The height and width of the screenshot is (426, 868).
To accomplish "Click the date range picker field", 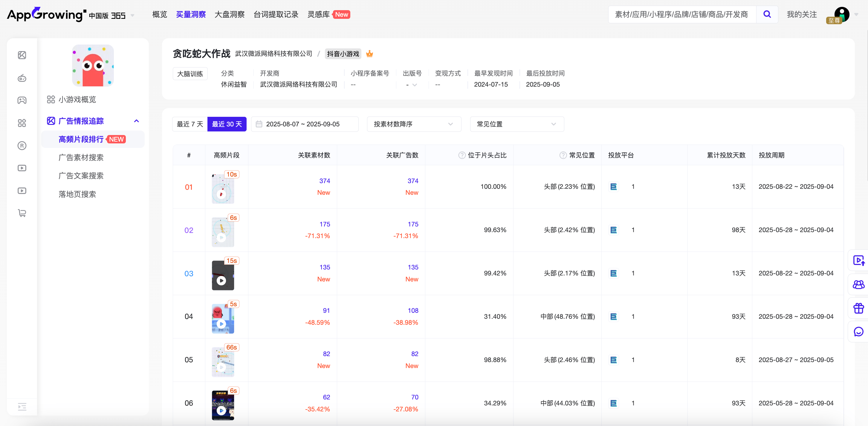I will [x=304, y=124].
